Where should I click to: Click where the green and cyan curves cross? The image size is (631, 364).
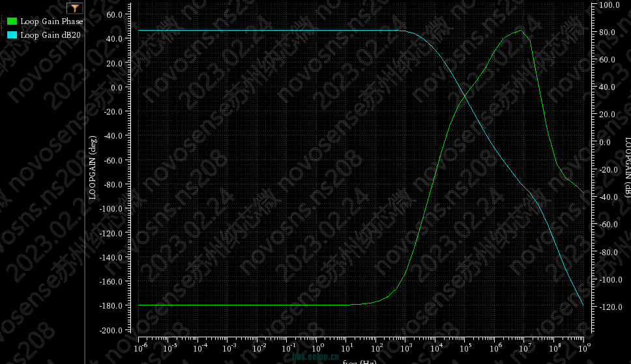(465, 96)
